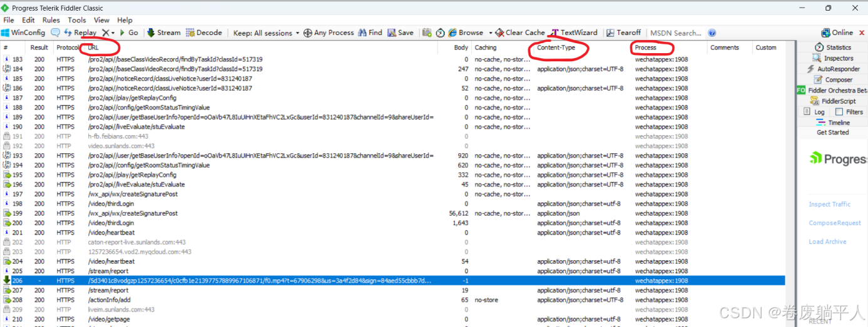
Task: Open WinConfig from the toolbar
Action: pos(23,33)
